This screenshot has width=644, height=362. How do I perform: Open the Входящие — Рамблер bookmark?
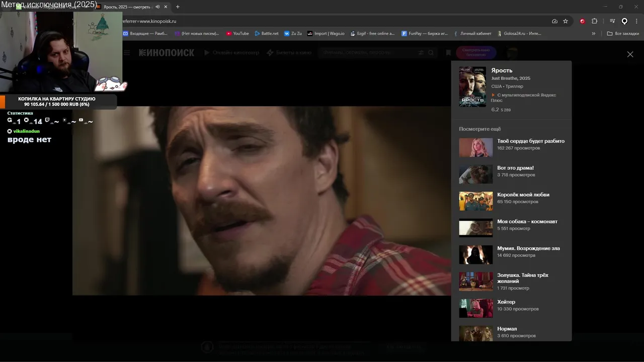[145, 34]
